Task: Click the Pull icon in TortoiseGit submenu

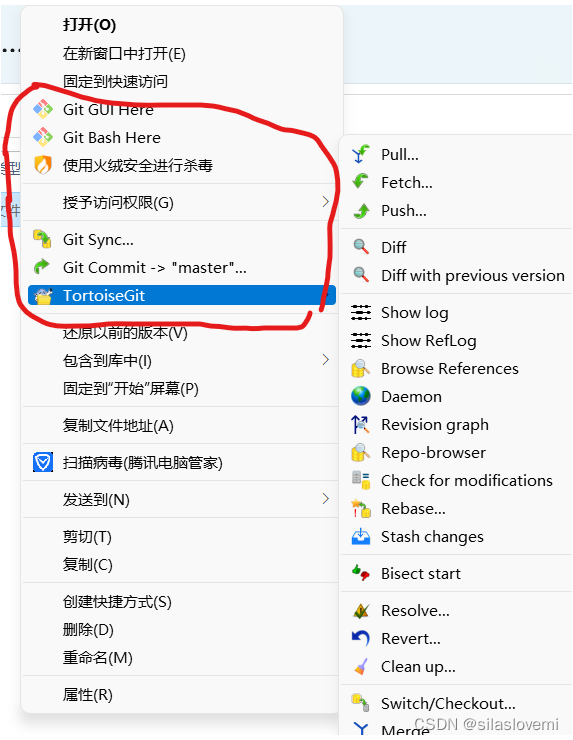Action: click(x=361, y=154)
